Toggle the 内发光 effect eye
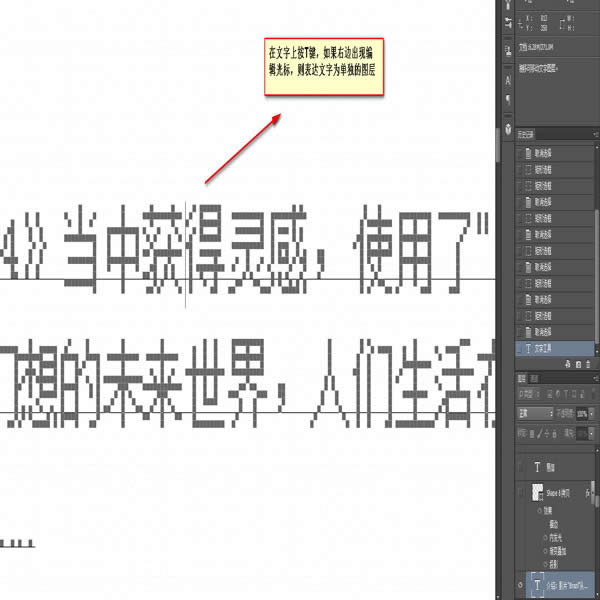This screenshot has height=600, width=600. 545,538
